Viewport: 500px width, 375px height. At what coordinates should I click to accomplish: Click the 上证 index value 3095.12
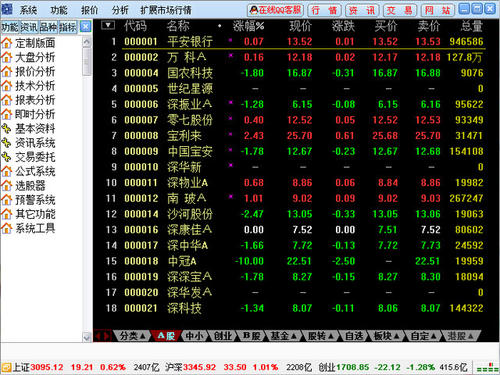click(47, 367)
